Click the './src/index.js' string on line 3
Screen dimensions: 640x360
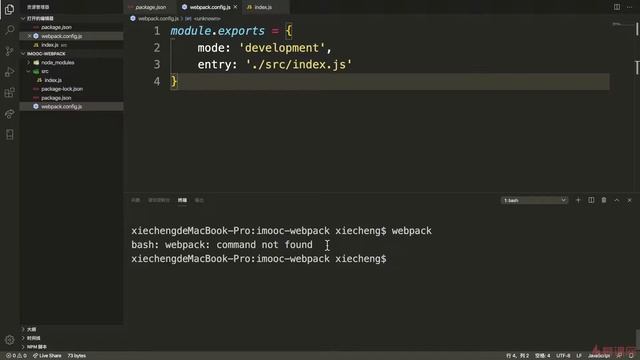pyautogui.click(x=299, y=64)
